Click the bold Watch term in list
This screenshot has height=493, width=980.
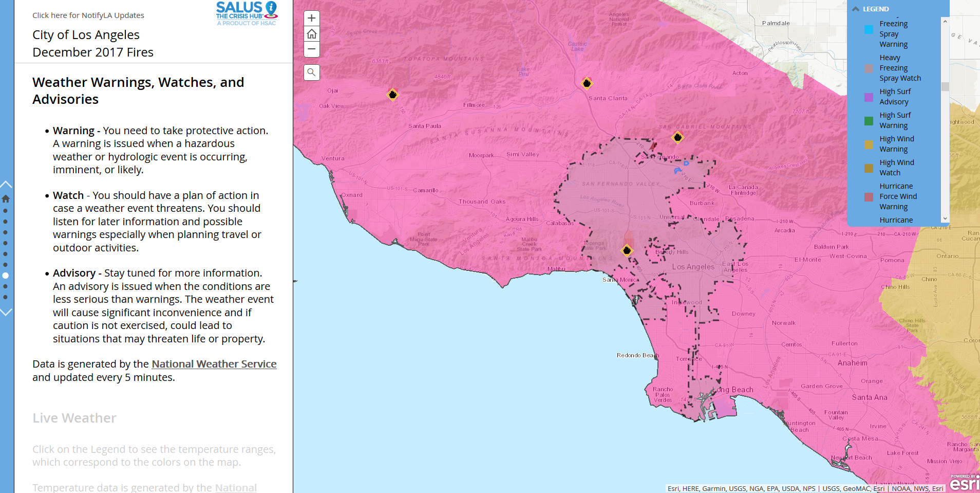[x=68, y=195]
